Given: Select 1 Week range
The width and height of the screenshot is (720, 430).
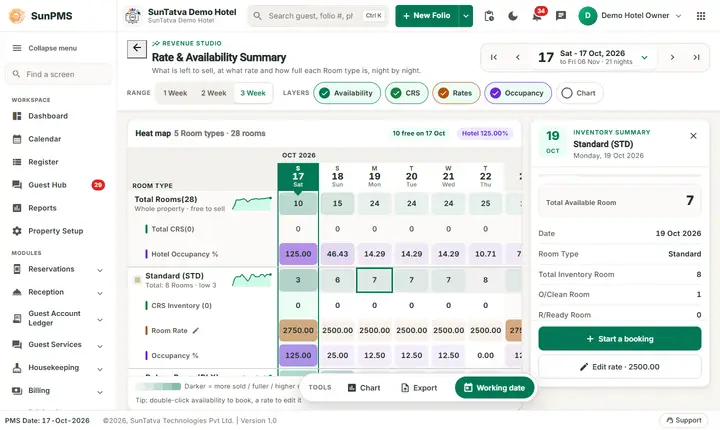Looking at the screenshot, I should tap(175, 93).
